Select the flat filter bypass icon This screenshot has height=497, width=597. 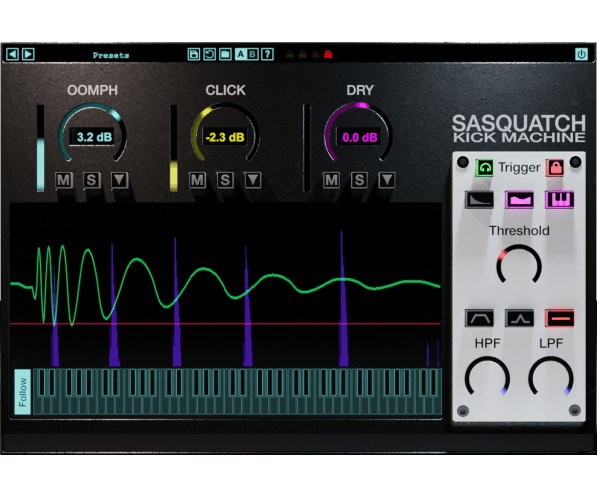[559, 318]
